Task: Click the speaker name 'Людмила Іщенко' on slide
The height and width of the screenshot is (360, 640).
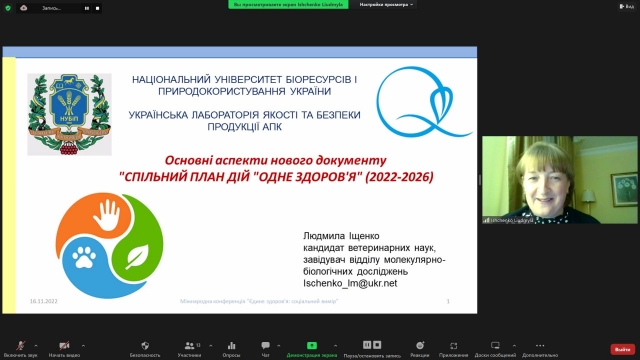Action: pos(341,236)
